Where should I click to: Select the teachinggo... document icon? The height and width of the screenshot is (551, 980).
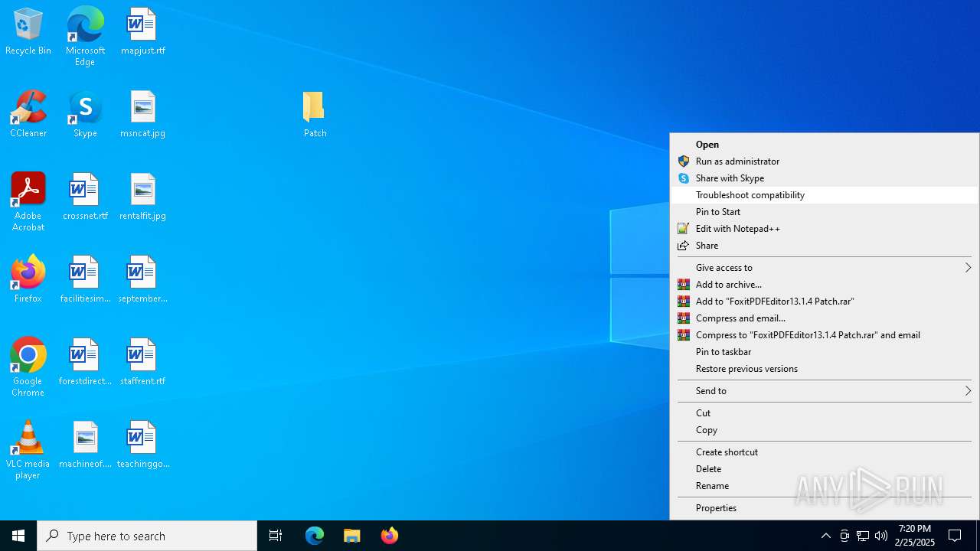coord(142,445)
